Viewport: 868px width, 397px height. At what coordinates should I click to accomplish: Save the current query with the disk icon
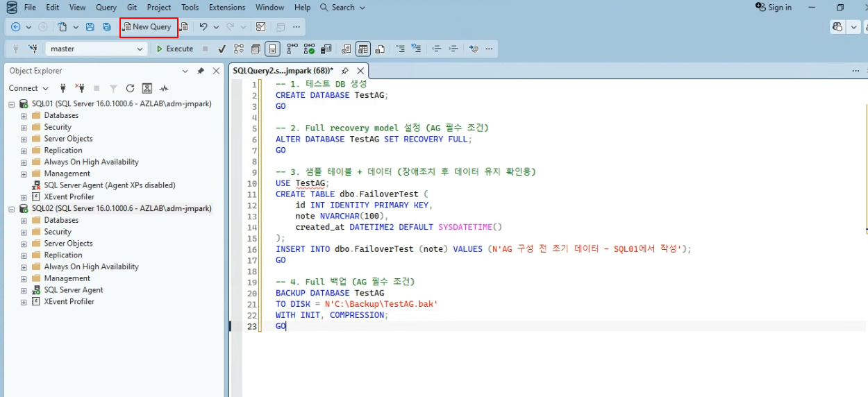pos(90,27)
